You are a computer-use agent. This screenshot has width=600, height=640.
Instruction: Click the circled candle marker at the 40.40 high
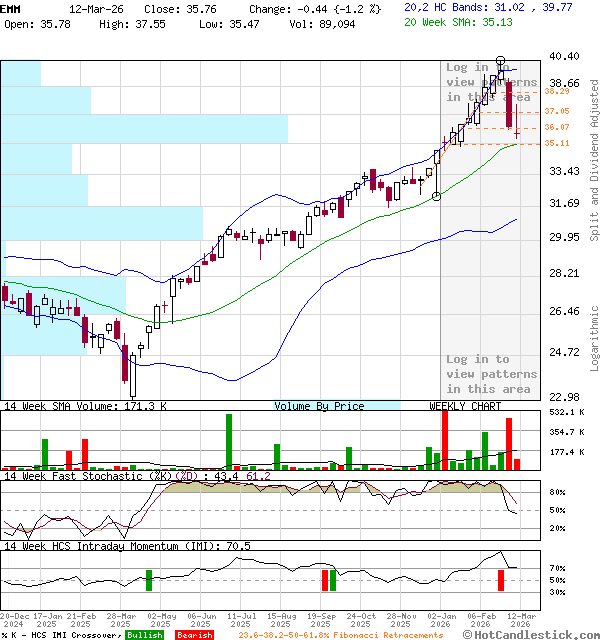[x=501, y=62]
